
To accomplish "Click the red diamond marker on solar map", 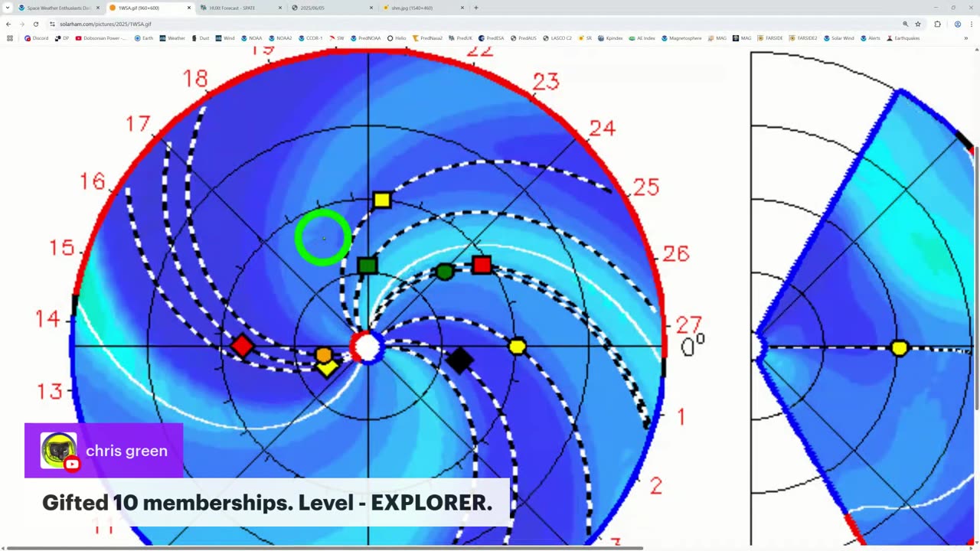I will pos(242,346).
